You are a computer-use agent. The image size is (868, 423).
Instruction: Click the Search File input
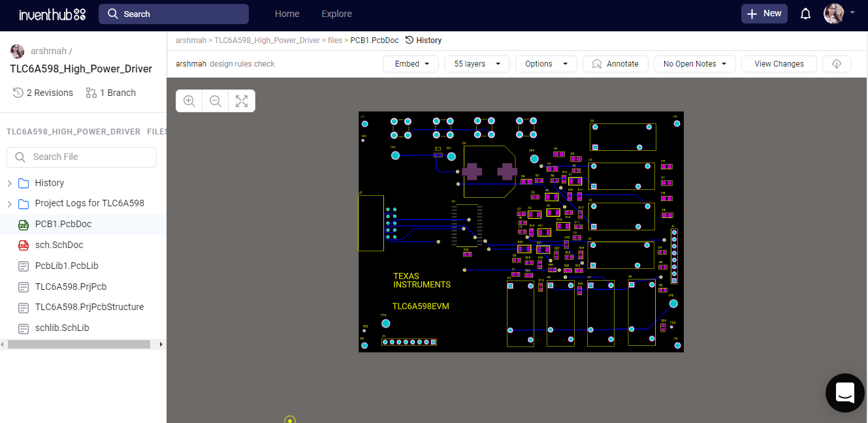tap(82, 157)
